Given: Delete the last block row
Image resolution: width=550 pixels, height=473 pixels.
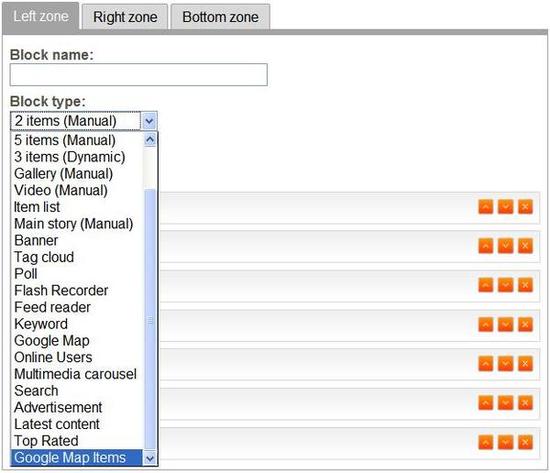Looking at the screenshot, I should (x=525, y=442).
